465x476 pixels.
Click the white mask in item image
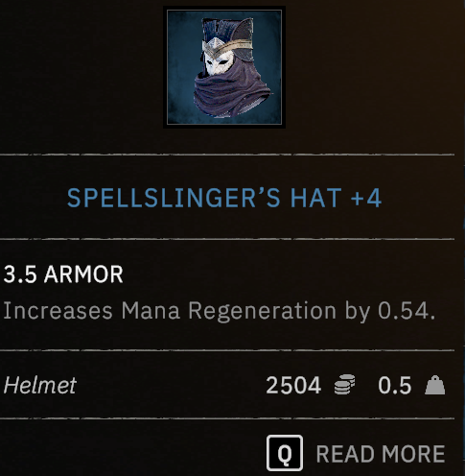tap(219, 63)
